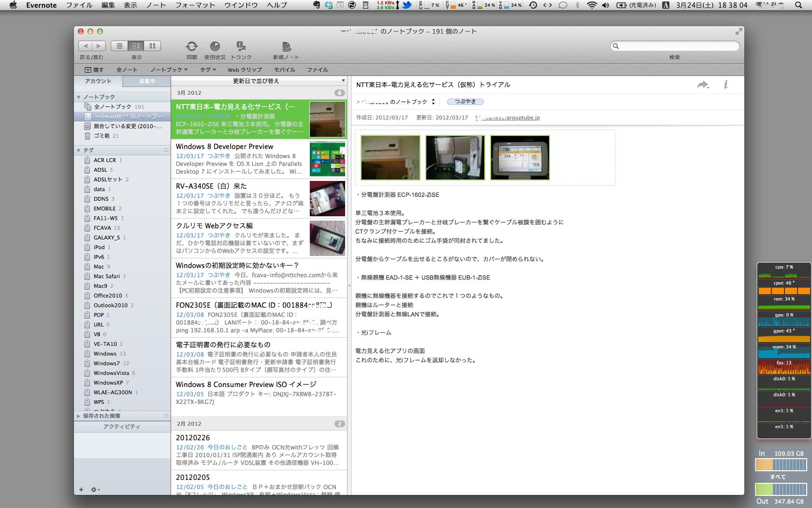
Task: Expand the 保存された検索 section
Action: (79, 416)
